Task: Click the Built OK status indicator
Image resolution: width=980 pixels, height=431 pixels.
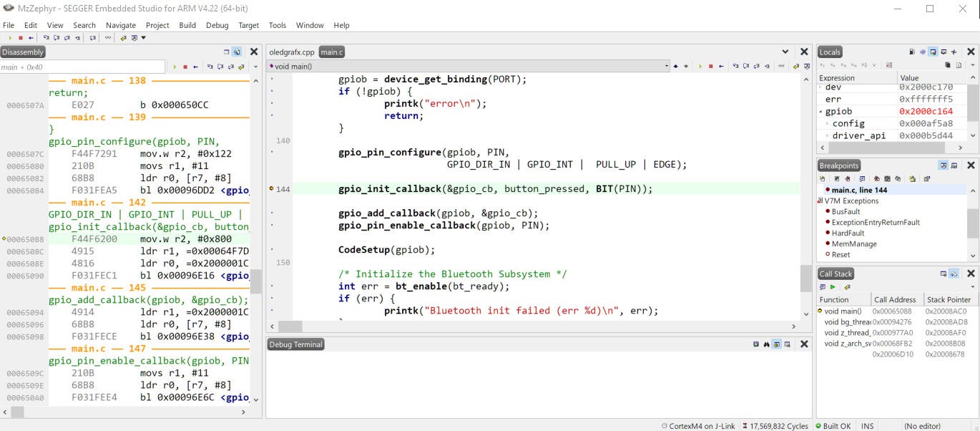Action: click(833, 426)
